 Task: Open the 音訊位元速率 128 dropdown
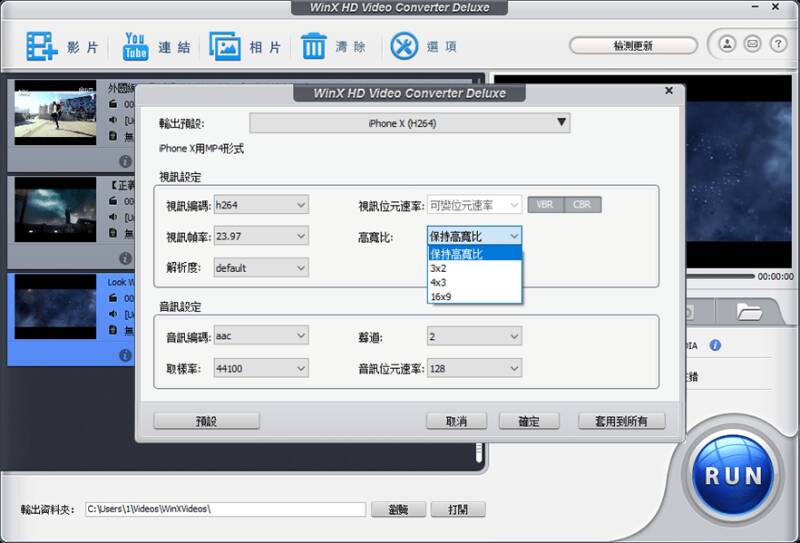point(474,368)
